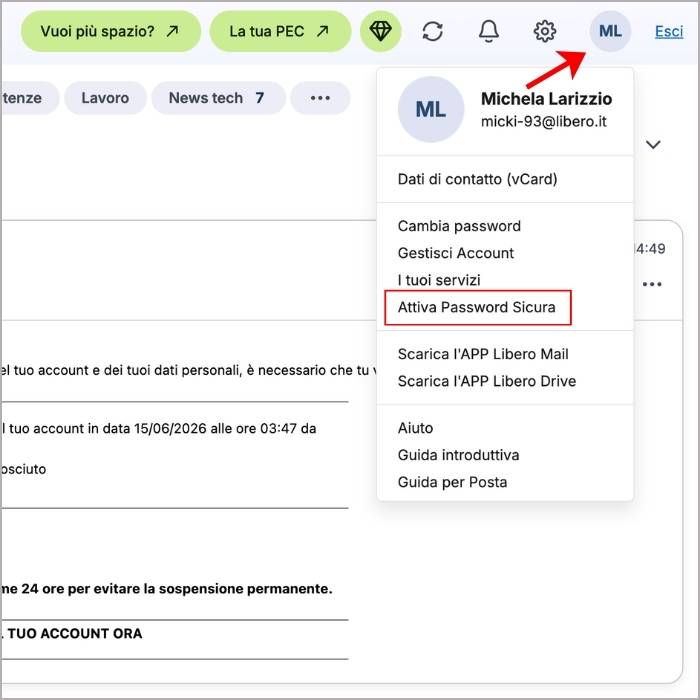The height and width of the screenshot is (700, 700).
Task: Click the name Michela Larizzio
Action: point(546,99)
